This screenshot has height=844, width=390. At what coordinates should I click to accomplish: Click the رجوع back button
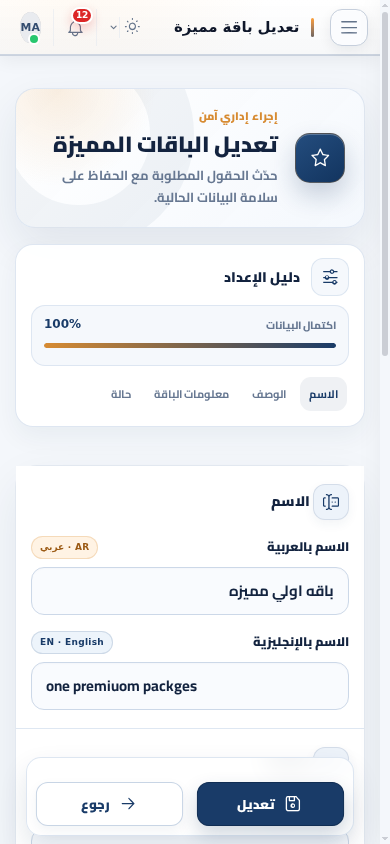pyautogui.click(x=109, y=804)
